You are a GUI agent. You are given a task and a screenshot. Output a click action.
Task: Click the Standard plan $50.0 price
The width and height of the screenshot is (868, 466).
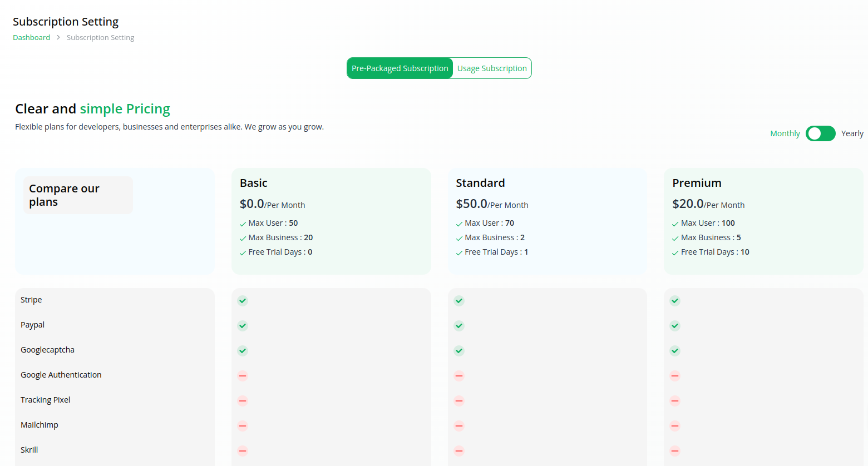click(472, 204)
